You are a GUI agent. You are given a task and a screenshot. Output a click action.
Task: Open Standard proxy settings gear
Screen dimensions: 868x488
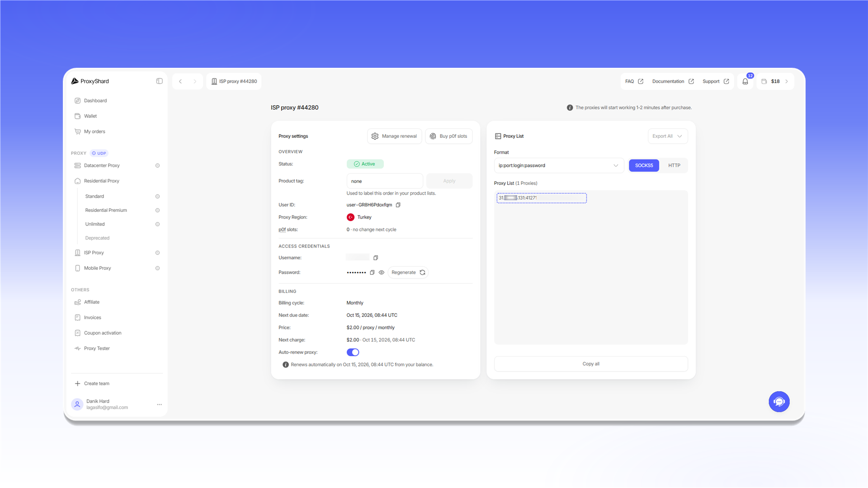point(157,197)
